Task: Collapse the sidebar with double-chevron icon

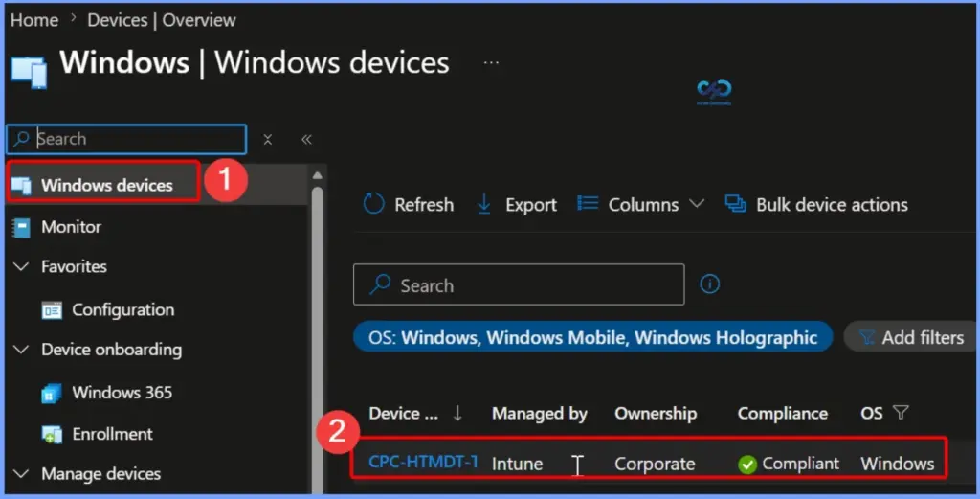Action: point(306,140)
